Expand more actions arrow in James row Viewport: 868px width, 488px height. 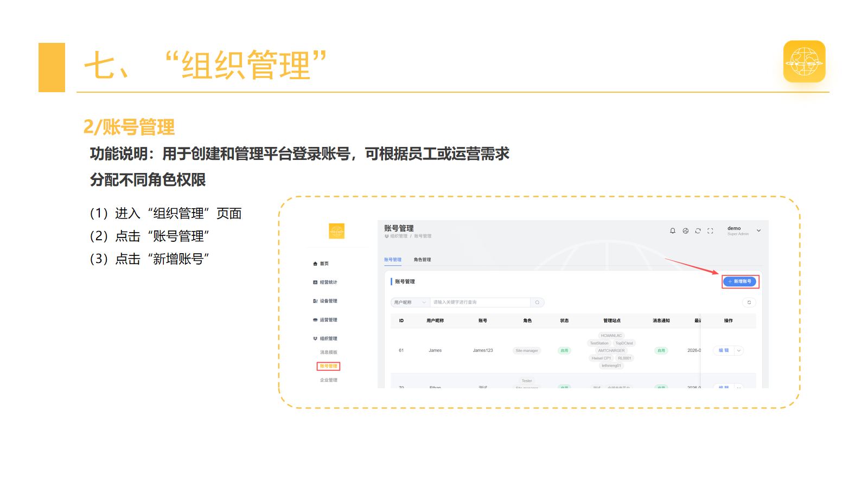(x=739, y=351)
